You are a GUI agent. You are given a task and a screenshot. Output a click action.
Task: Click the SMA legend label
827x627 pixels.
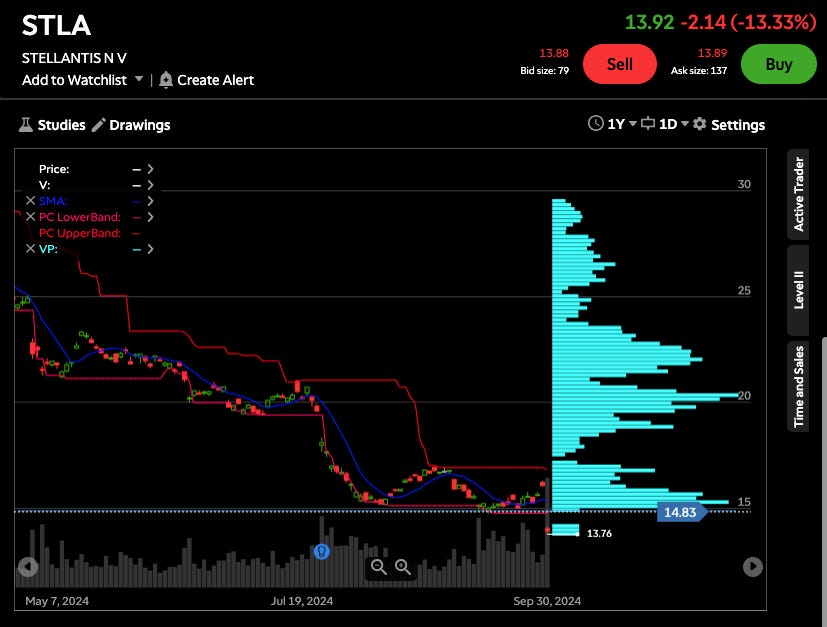[53, 201]
